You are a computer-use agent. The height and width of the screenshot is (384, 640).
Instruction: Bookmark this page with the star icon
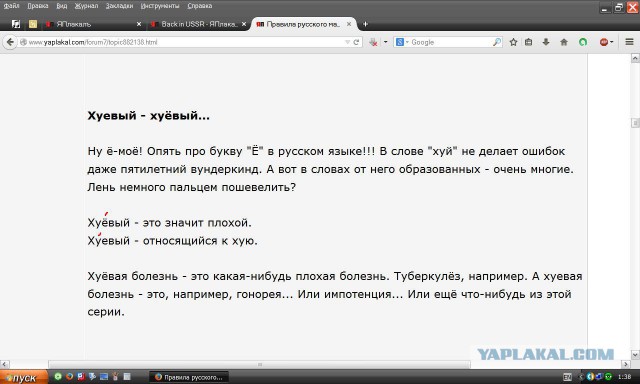click(513, 42)
